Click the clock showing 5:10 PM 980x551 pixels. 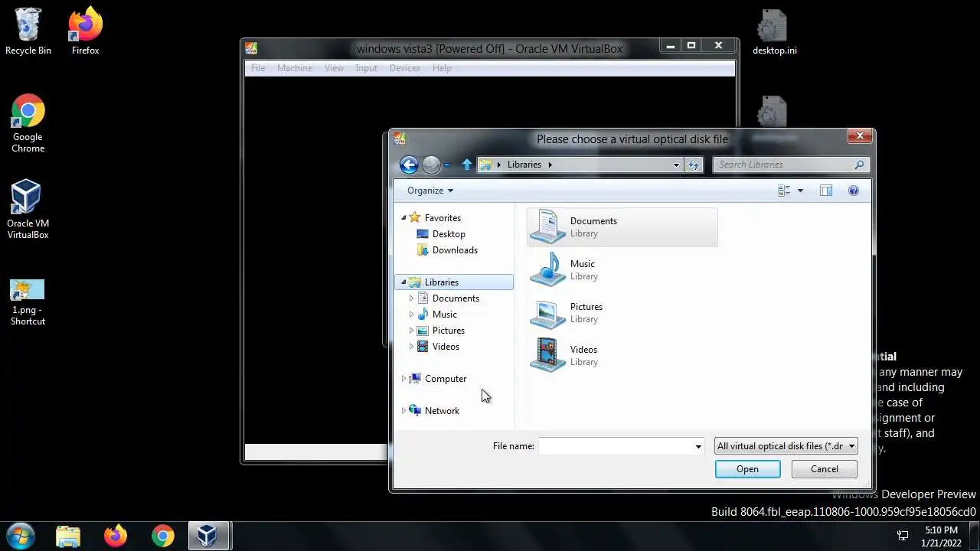tap(941, 530)
